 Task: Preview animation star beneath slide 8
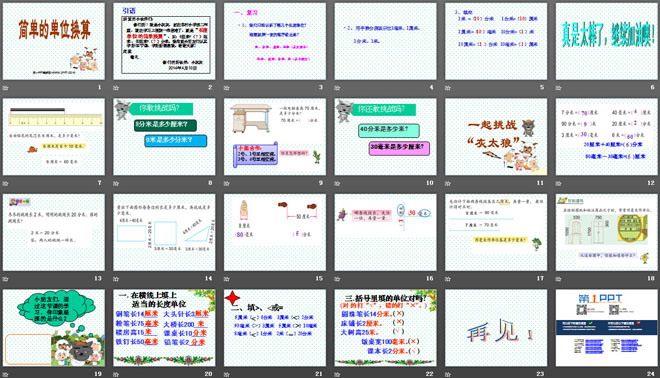pyautogui.click(x=116, y=184)
